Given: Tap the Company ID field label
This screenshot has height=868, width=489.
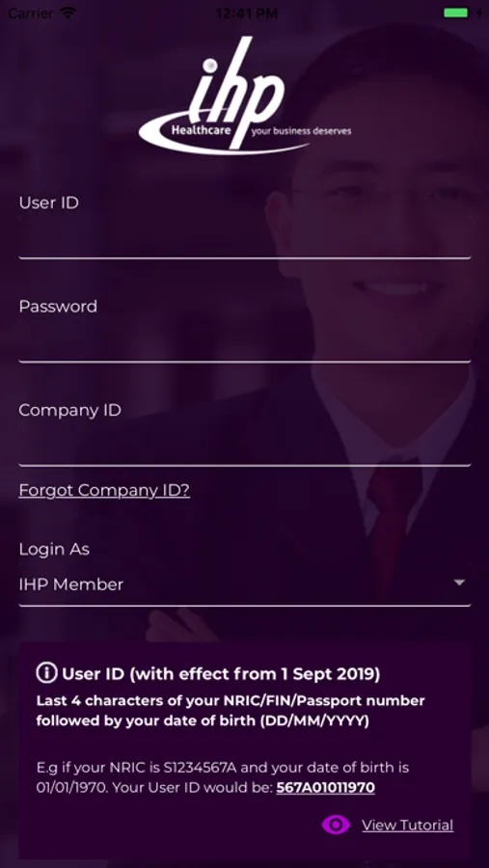Looking at the screenshot, I should (x=69, y=410).
